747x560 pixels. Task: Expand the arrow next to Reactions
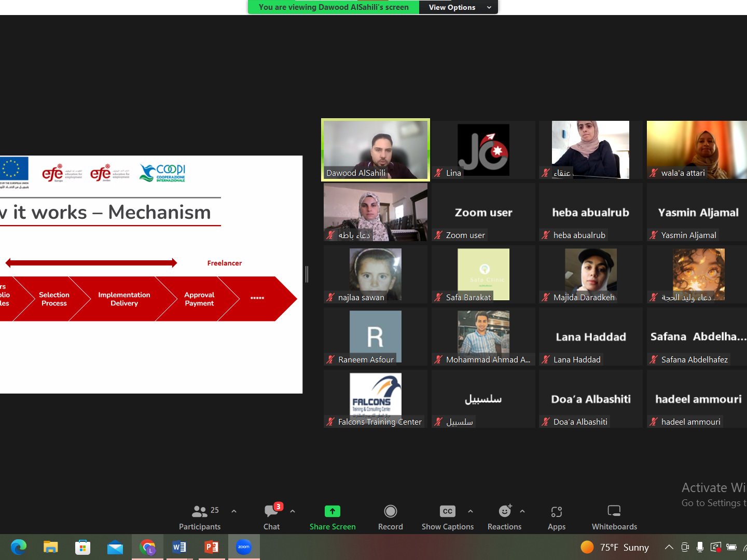pyautogui.click(x=522, y=511)
